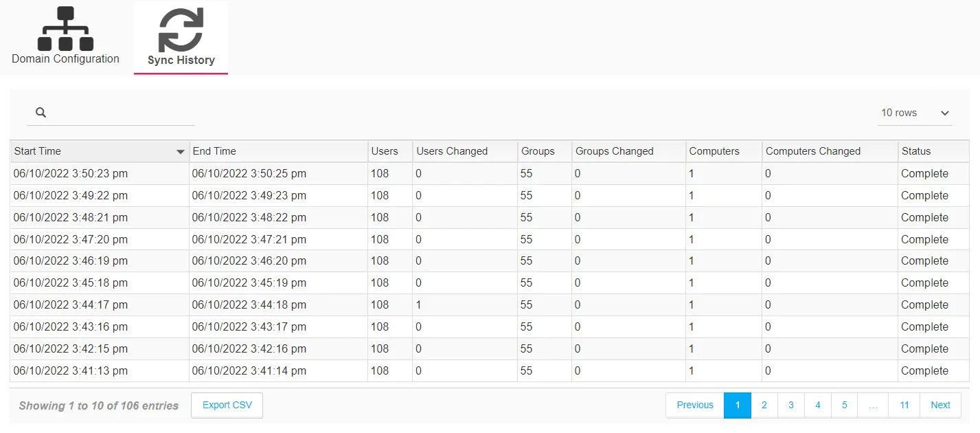
Task: Select page 1 in pagination
Action: pos(738,406)
